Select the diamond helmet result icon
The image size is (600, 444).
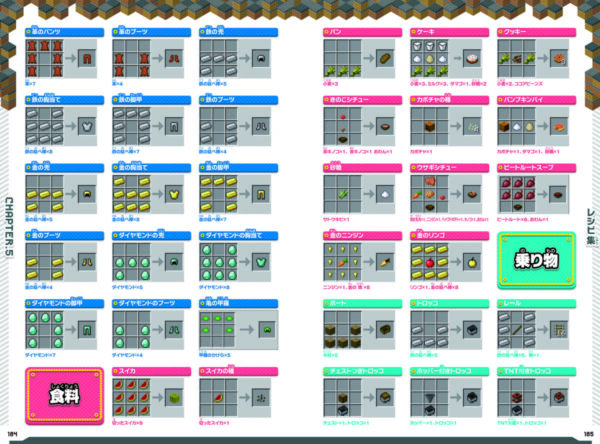coord(174,262)
